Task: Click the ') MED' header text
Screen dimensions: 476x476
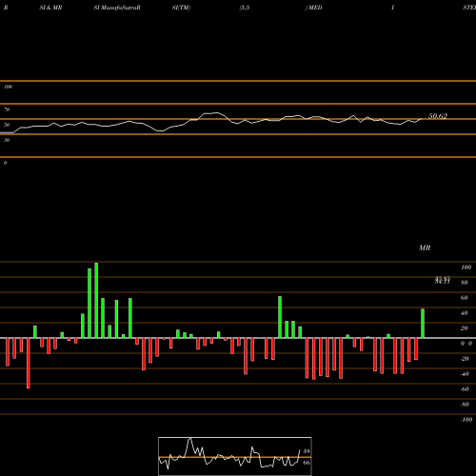Action: 314,8
